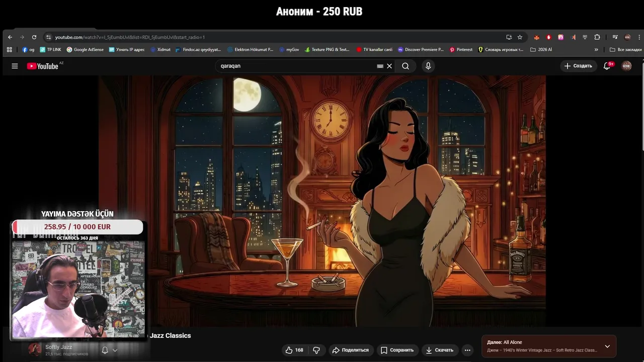Open the Все закладки folder
The image size is (644, 362).
pos(625,50)
